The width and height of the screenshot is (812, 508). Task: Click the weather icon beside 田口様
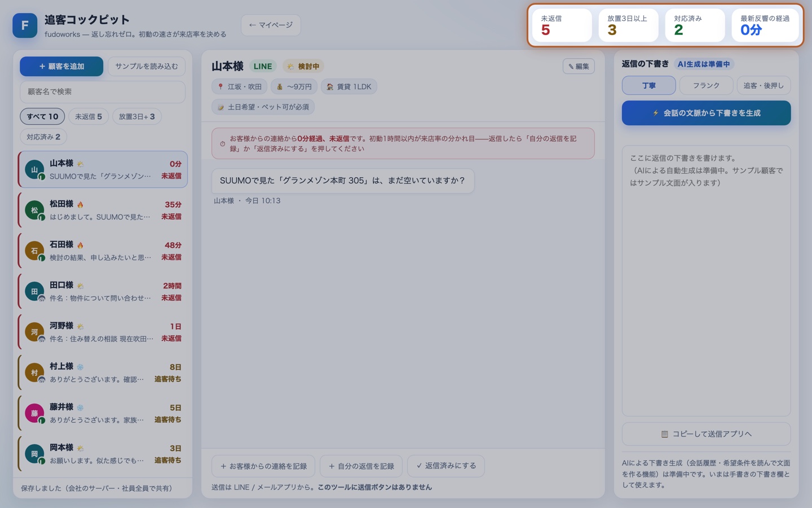click(x=80, y=286)
